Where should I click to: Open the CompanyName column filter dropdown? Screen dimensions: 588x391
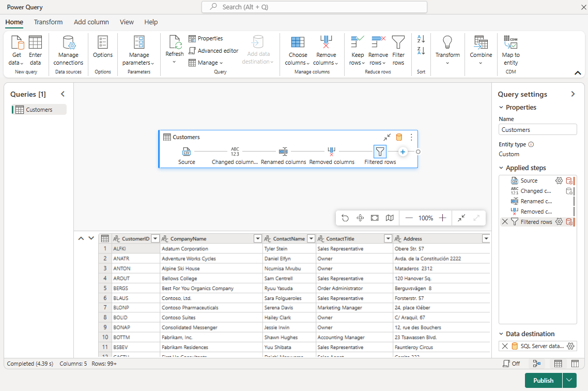click(x=257, y=239)
